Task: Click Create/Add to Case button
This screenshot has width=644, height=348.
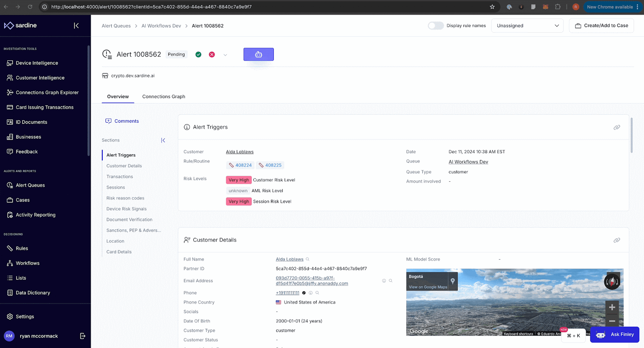Action: pos(602,25)
